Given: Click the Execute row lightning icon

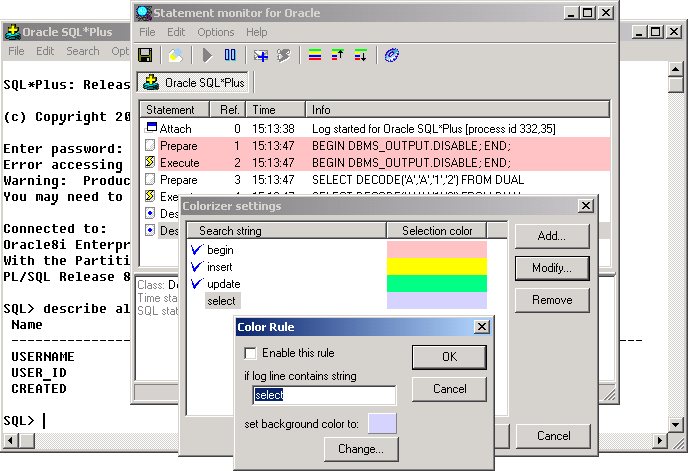Looking at the screenshot, I should tap(150, 162).
